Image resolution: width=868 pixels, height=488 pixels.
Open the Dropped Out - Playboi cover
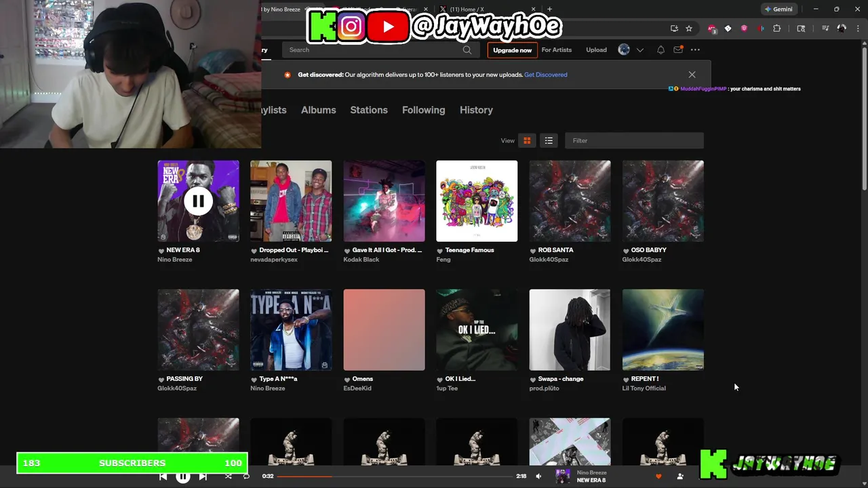tap(291, 201)
